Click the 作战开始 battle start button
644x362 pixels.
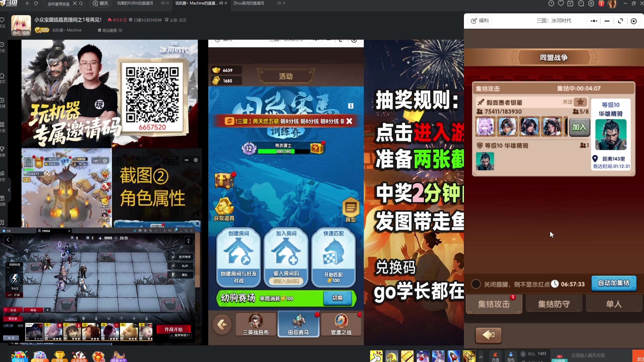[x=174, y=329]
